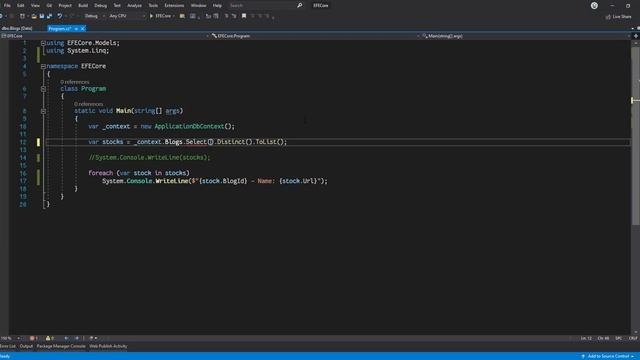
Task: Click the pin icon on the Program.cs tab
Action: tap(76, 29)
